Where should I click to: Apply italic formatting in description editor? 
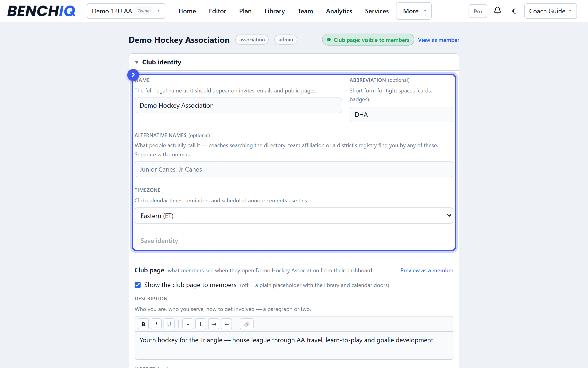click(156, 324)
